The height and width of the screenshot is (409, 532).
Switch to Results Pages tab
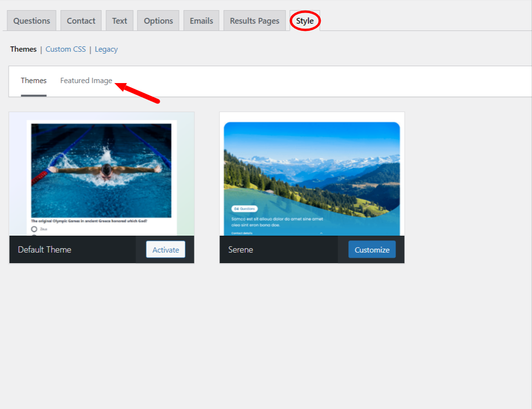pos(254,21)
